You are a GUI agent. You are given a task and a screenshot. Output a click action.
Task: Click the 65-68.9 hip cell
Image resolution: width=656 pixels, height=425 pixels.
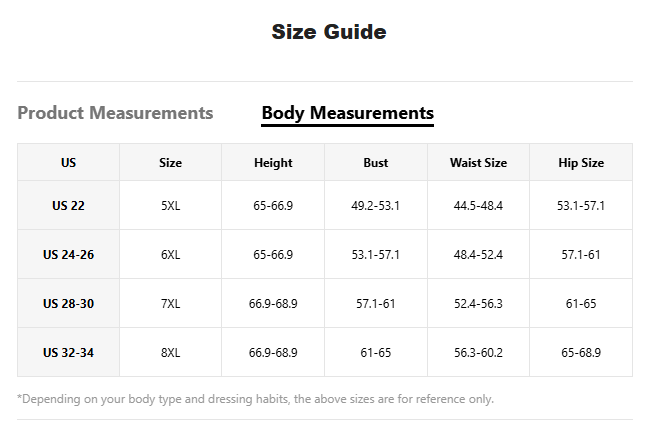pos(580,353)
